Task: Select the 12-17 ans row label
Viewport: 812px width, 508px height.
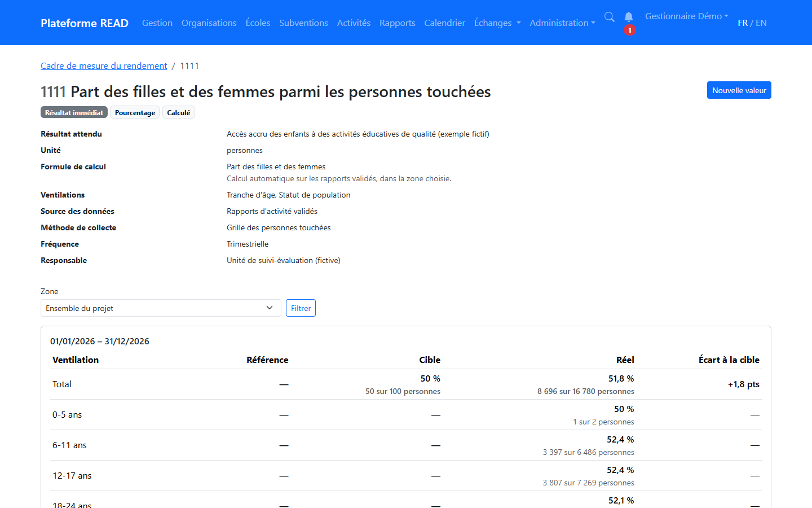Action: pos(72,476)
